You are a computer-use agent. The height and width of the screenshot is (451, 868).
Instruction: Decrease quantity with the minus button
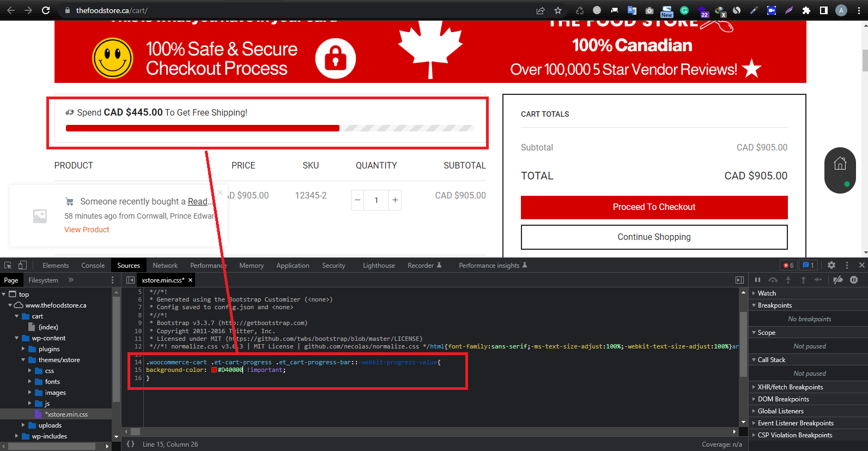tap(357, 200)
